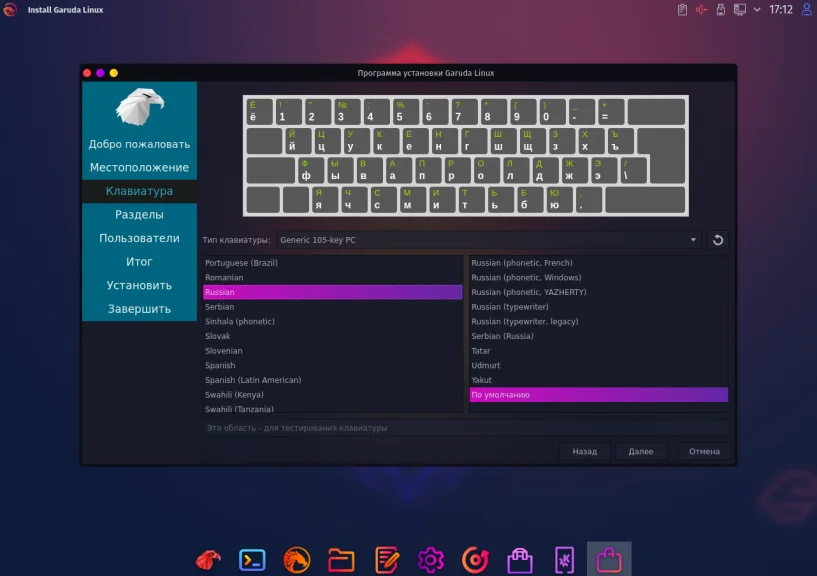Switch to the Разделы installer step
817x576 pixels.
139,214
